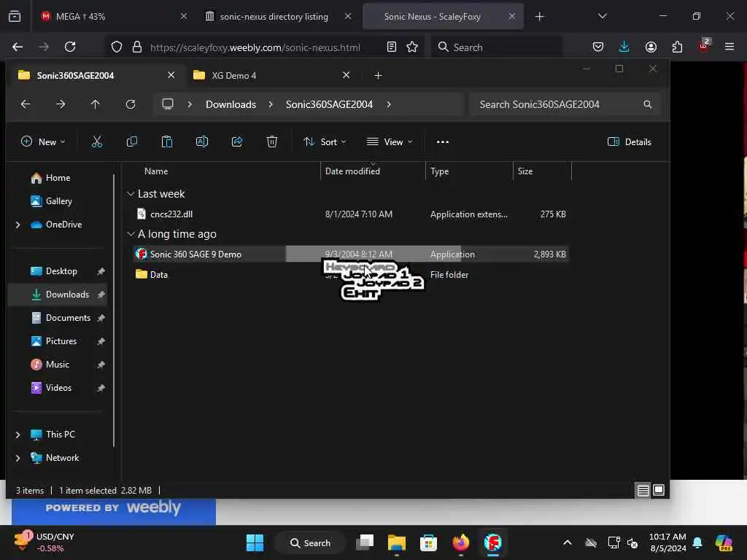Open the Firefox list all tabs dropdown
747x560 pixels.
tap(602, 17)
